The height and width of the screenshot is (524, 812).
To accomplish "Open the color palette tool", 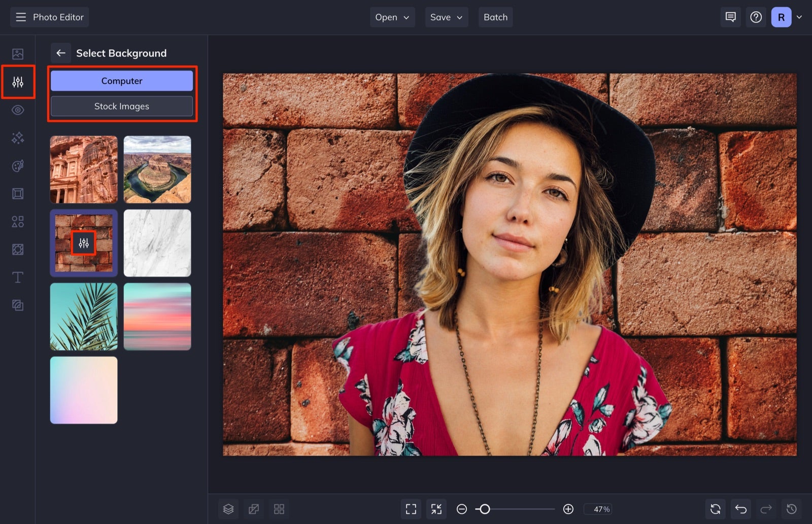I will 18,165.
